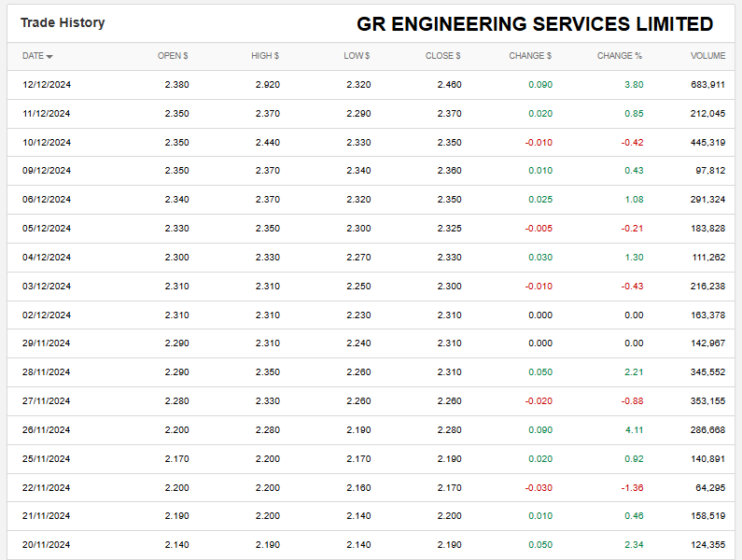Image resolution: width=742 pixels, height=560 pixels.
Task: Click the VOLUME column header
Action: 707,56
